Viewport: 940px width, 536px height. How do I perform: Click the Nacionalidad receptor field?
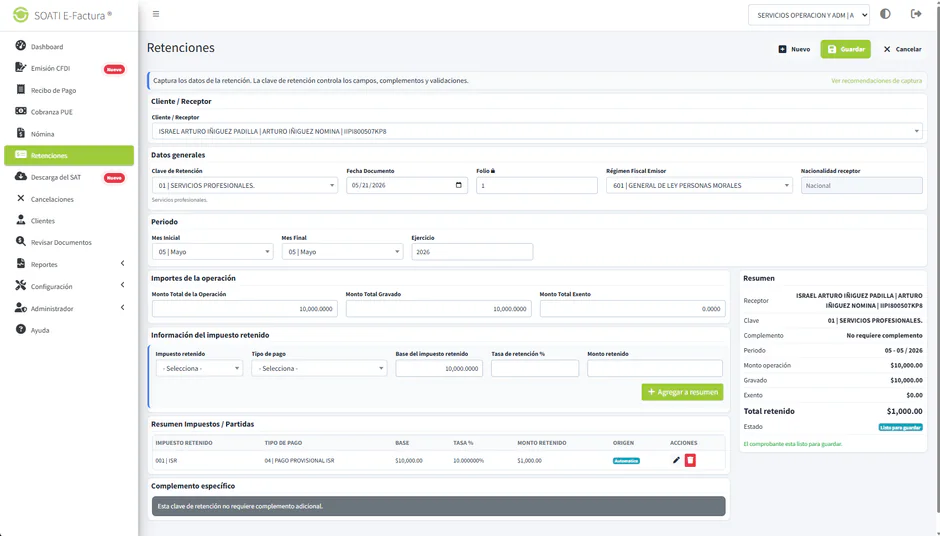[x=861, y=185]
